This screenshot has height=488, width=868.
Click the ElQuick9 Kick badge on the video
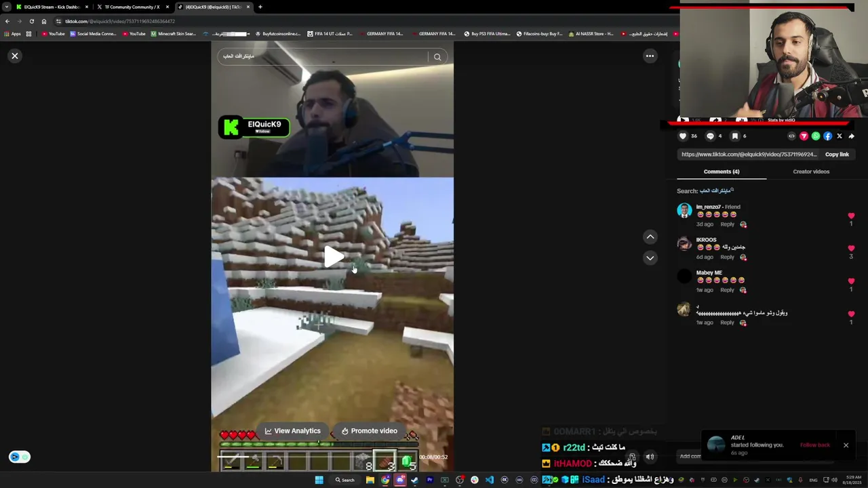point(254,127)
